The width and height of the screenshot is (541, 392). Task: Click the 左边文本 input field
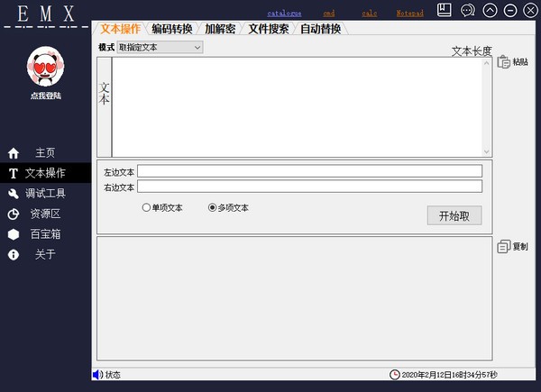(x=309, y=171)
